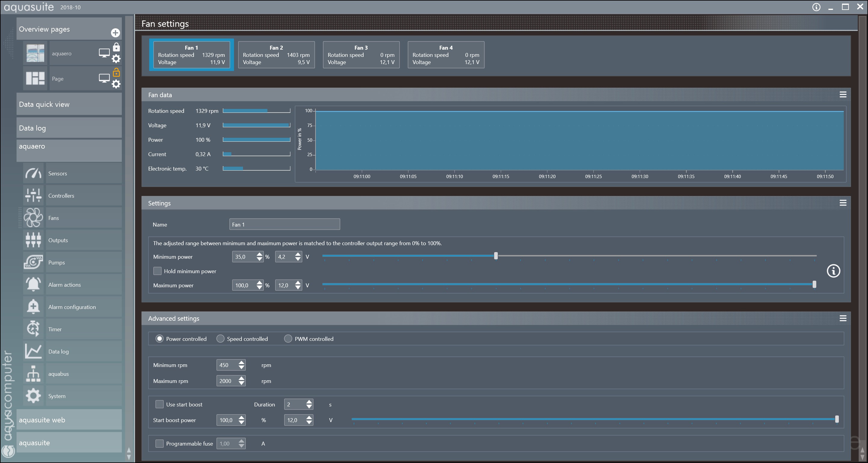Open Controllers via its sliders icon

(33, 196)
